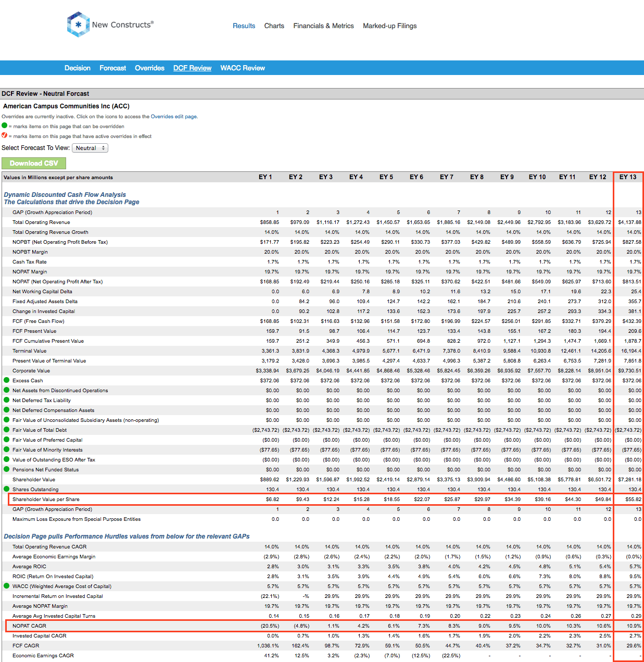The height and width of the screenshot is (662, 644).
Task: Click override dot for Unconsolidated Subsidiary Assets row
Action: tap(7, 420)
